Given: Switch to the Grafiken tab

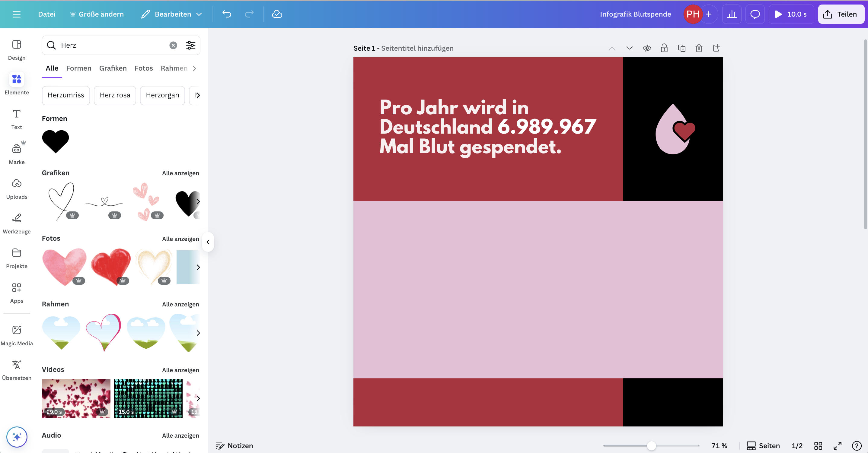Looking at the screenshot, I should click(113, 68).
